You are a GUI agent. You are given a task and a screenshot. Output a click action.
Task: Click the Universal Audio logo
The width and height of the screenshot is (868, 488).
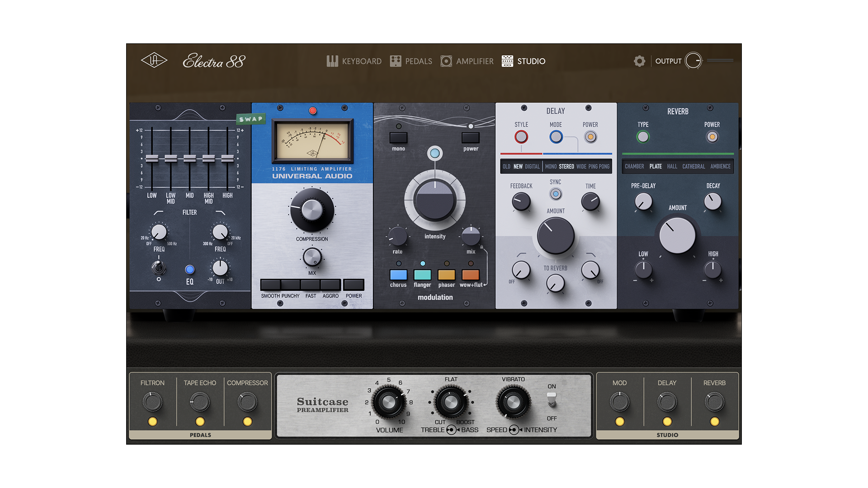(154, 61)
